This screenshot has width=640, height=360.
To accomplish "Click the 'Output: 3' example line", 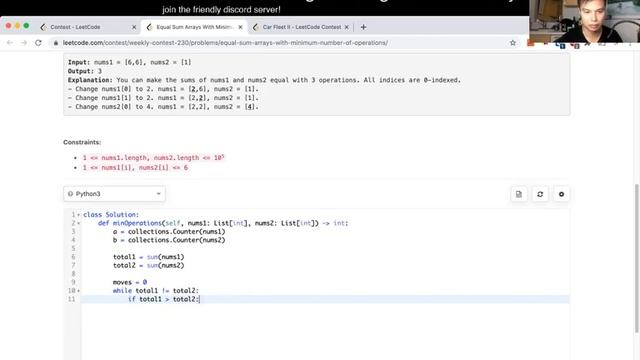I will coord(85,71).
